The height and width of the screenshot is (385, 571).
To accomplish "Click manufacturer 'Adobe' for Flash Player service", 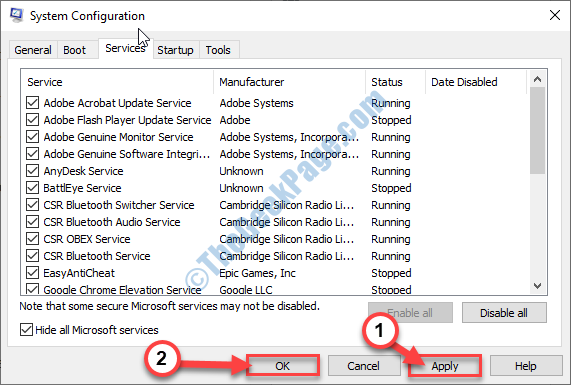I will (x=235, y=120).
